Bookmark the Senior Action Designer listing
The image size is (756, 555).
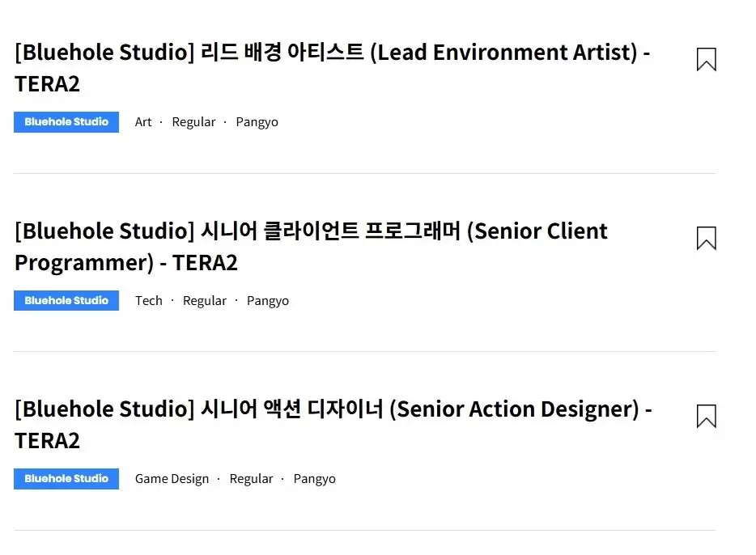[705, 415]
